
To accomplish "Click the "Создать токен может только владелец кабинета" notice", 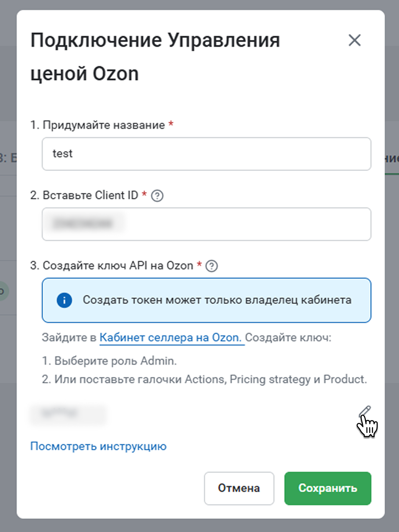I will (207, 300).
